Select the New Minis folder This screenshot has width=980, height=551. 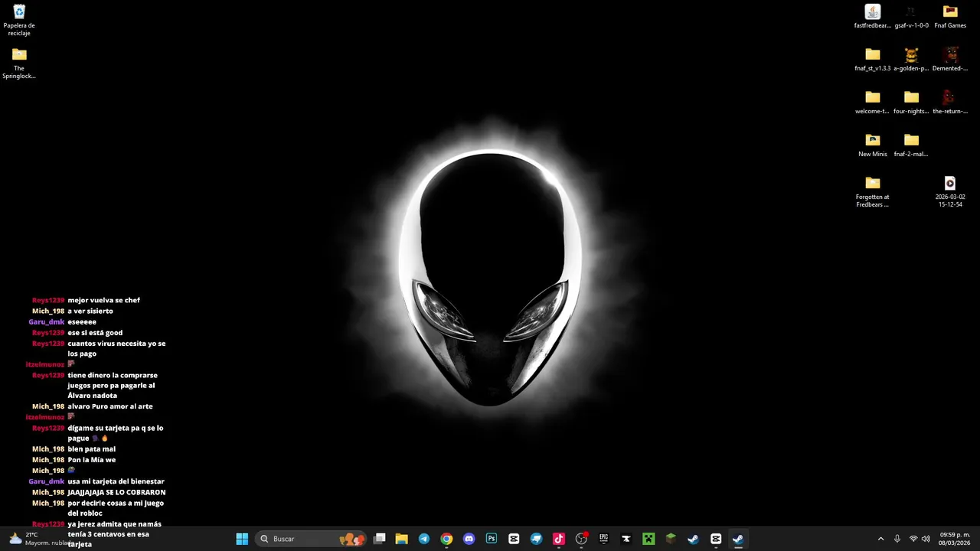[x=873, y=145]
